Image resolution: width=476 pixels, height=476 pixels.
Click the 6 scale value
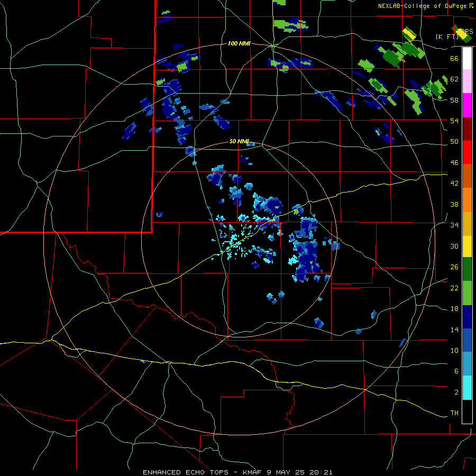[456, 371]
